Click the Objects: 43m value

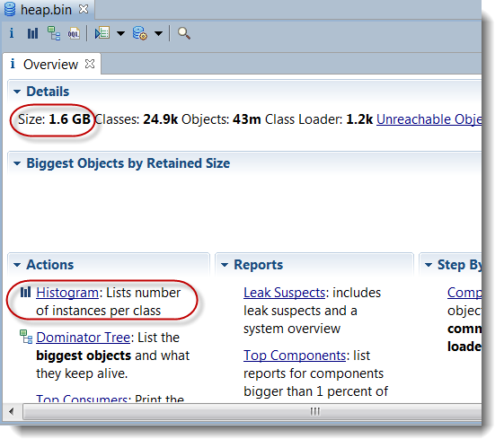click(221, 119)
